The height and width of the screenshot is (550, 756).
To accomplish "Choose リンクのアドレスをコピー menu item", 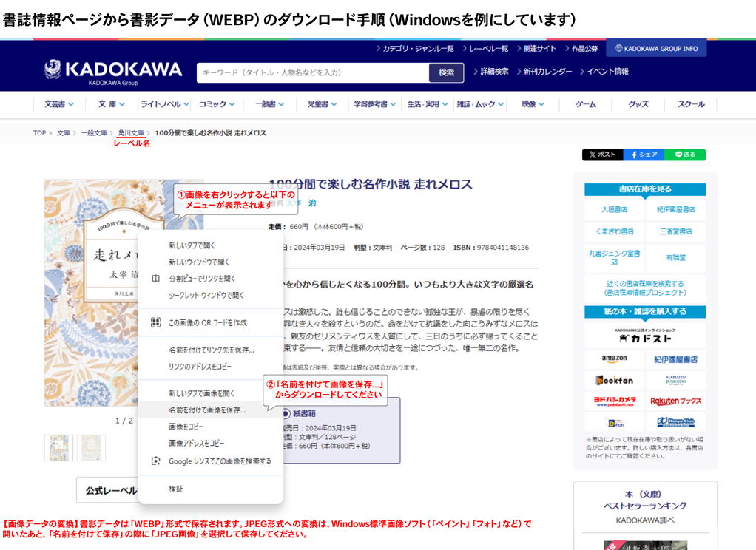I will click(211, 367).
